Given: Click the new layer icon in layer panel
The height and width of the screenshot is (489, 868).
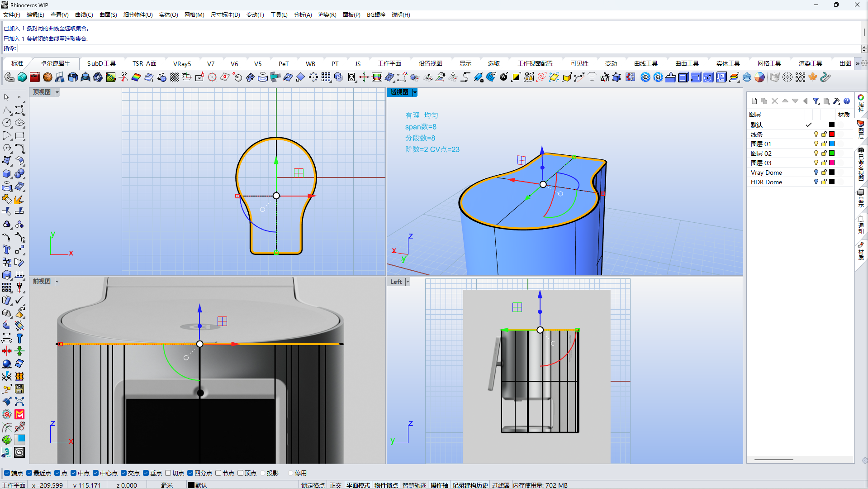Looking at the screenshot, I should [754, 101].
